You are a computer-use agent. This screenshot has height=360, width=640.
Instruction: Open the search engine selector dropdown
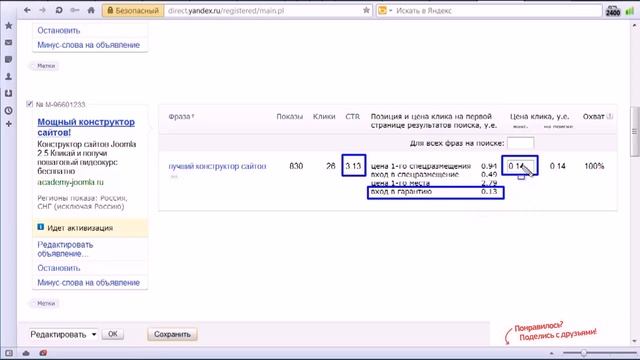(x=385, y=11)
